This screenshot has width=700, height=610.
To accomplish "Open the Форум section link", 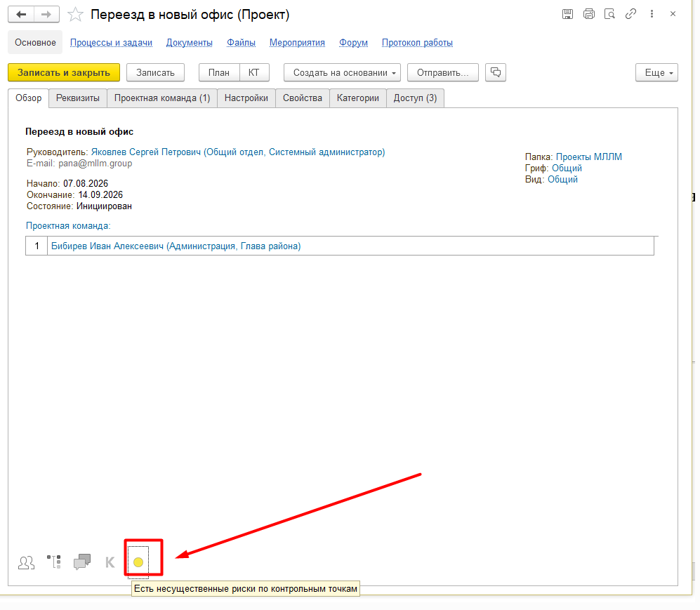I will (x=354, y=42).
